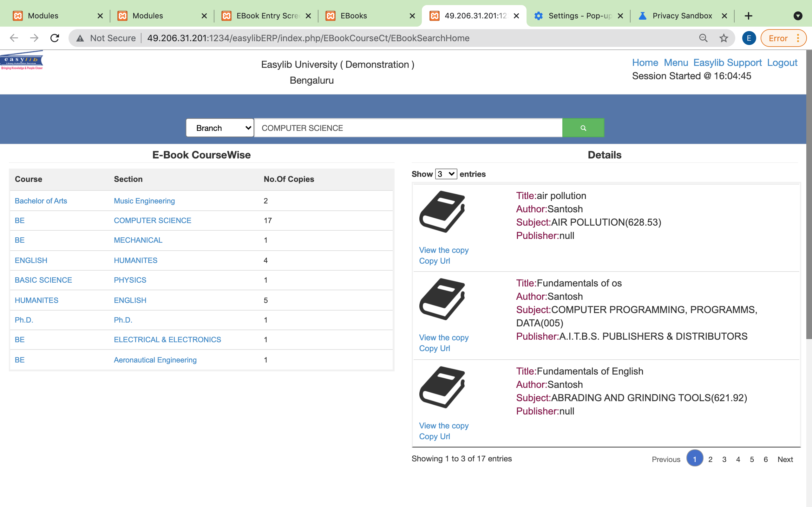This screenshot has width=812, height=507.
Task: Click the profile avatar E icon
Action: [x=749, y=38]
